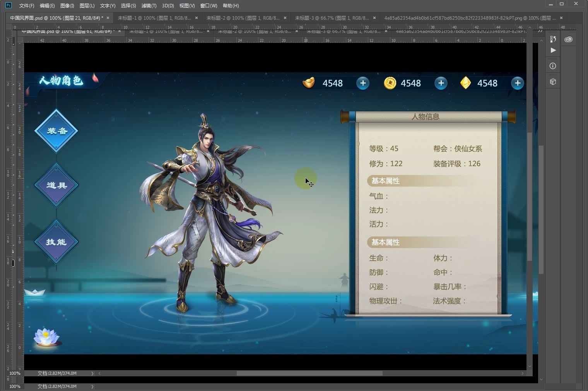Click the gold ingot currency icon

308,83
